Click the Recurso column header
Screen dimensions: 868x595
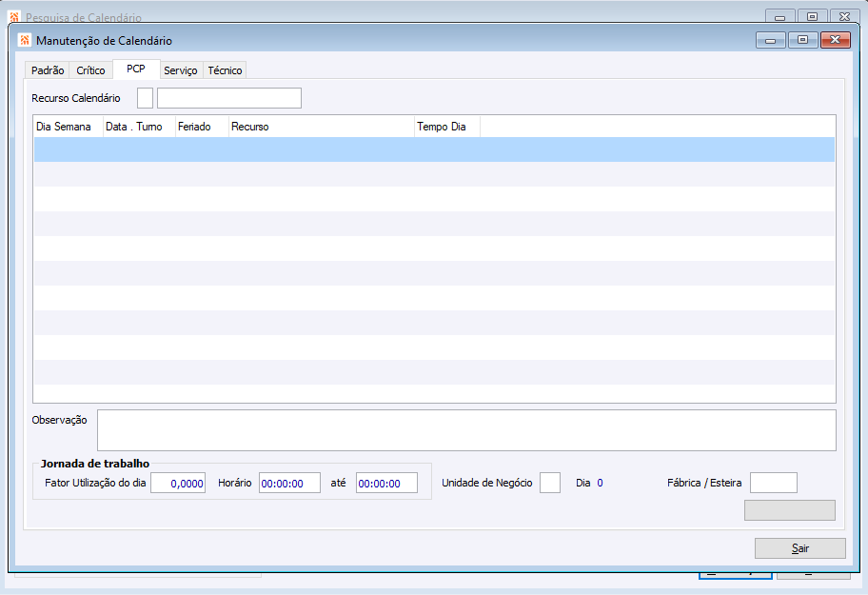(321, 127)
